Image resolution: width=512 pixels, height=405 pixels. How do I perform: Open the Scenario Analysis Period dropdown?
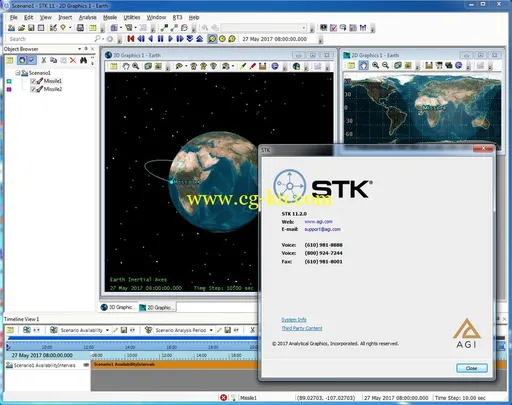point(211,330)
